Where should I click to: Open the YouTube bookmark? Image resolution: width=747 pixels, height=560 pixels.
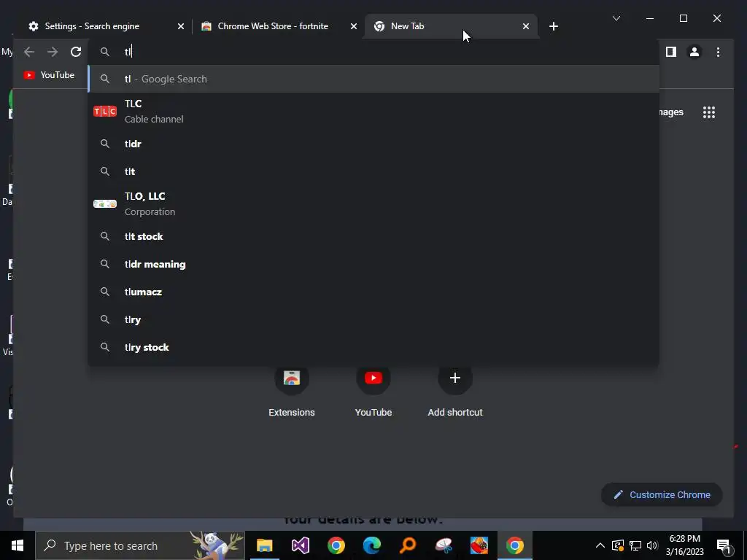(49, 75)
